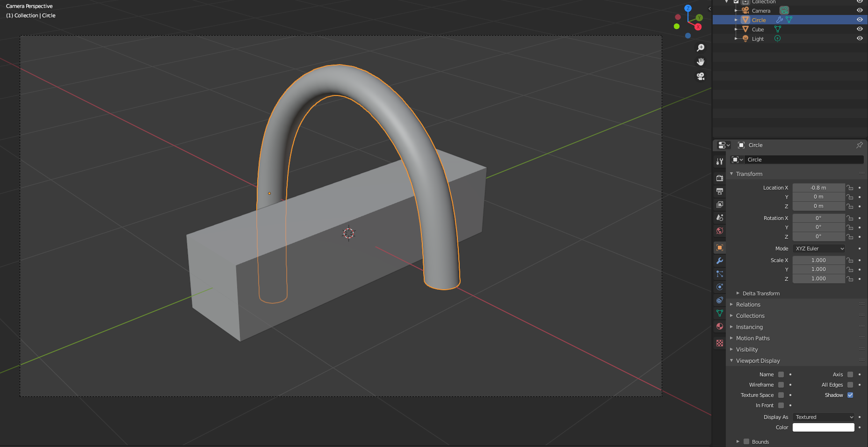Screen dimensions: 868x447
Task: Click the viewport zoom magnifier icon
Action: (x=701, y=48)
